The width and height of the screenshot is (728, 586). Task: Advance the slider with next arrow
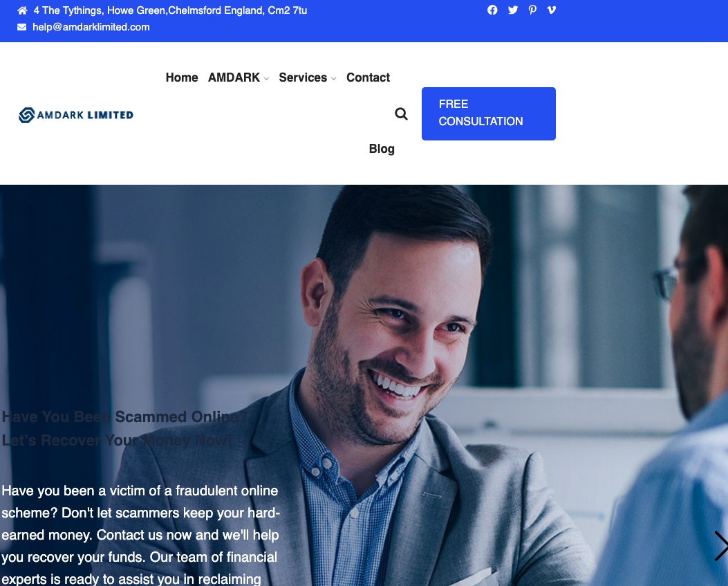[720, 546]
